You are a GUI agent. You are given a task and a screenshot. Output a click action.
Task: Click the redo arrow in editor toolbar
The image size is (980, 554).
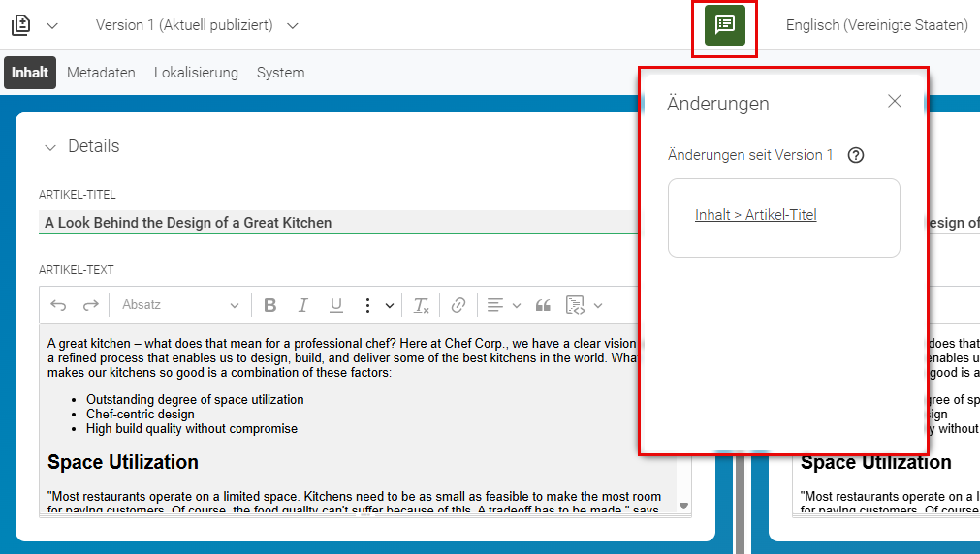91,305
